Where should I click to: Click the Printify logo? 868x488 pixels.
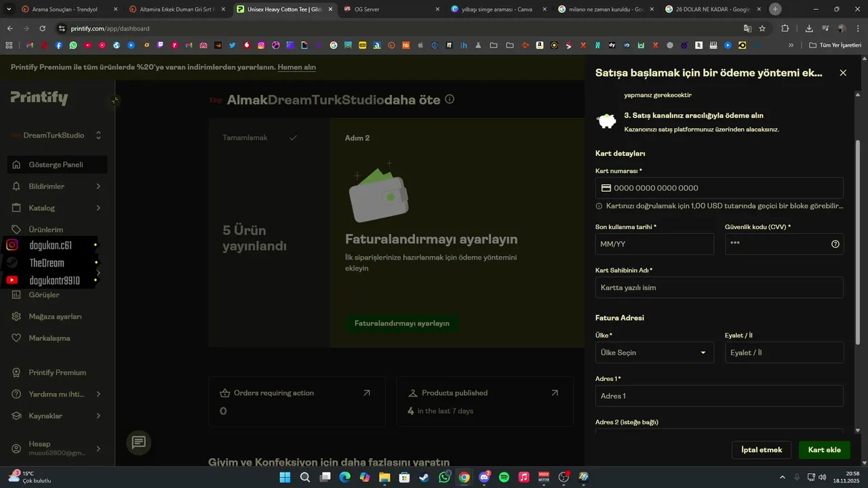pos(39,98)
